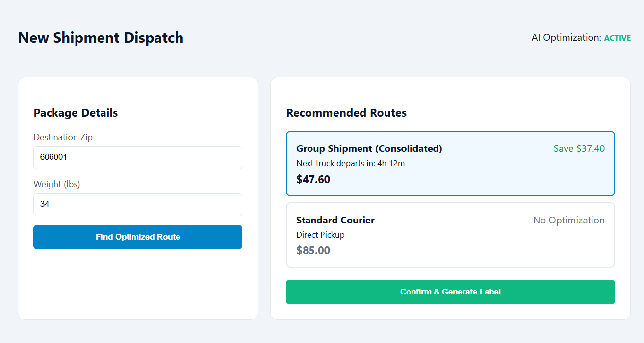
Task: Select the Group Shipment (Consolidated) route title
Action: click(369, 148)
